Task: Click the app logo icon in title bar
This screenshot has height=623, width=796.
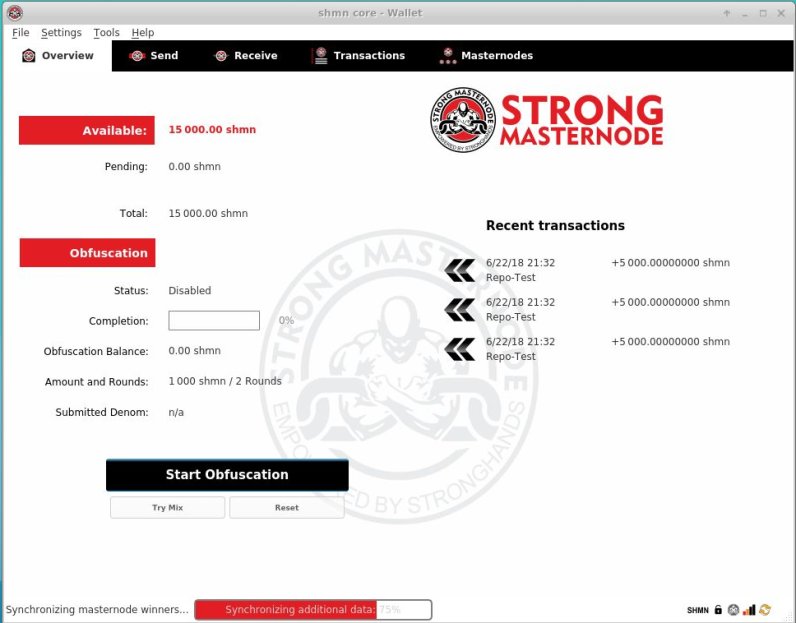Action: tap(15, 13)
